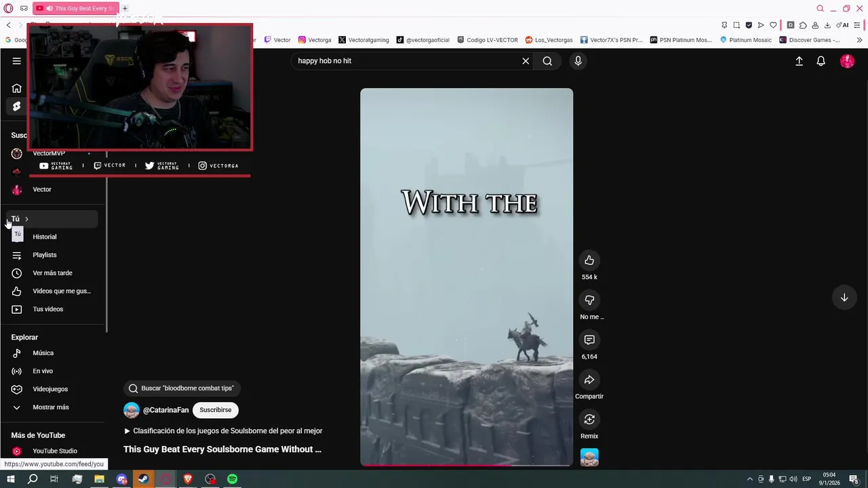Open the YouTube hamburger guide menu
The width and height of the screenshot is (868, 488).
pos(16,61)
